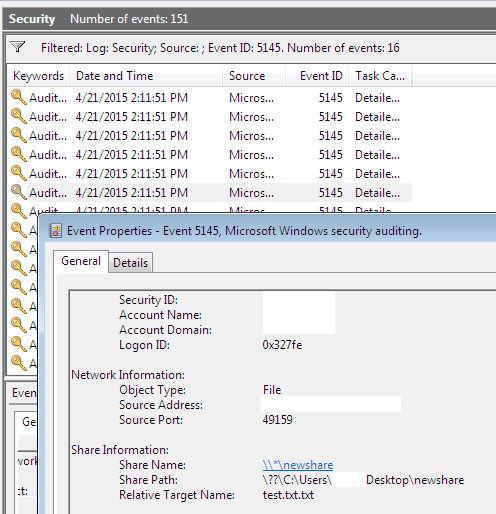Open the \\*\newshare share link
This screenshot has height=514, width=496.
298,465
